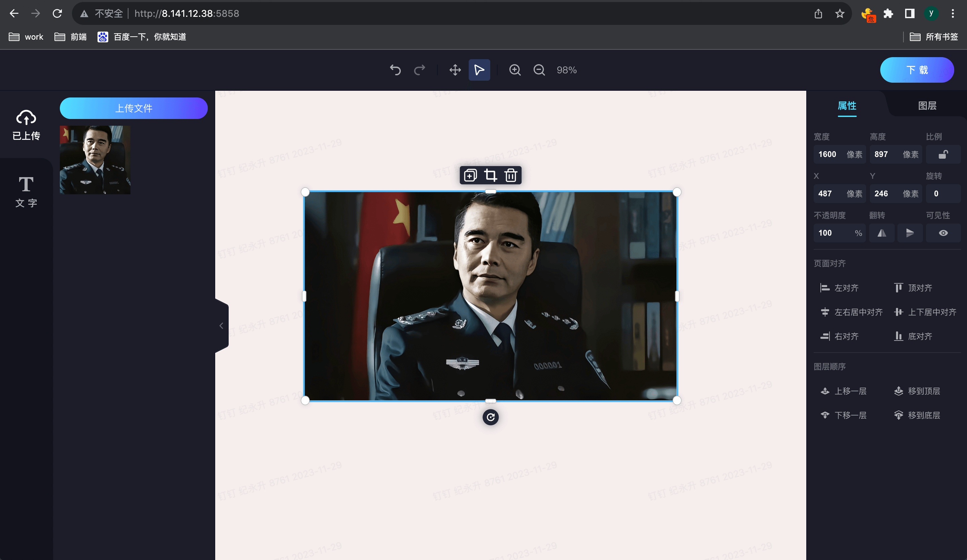
Task: Open the browser extensions puzzle icon
Action: (x=888, y=13)
